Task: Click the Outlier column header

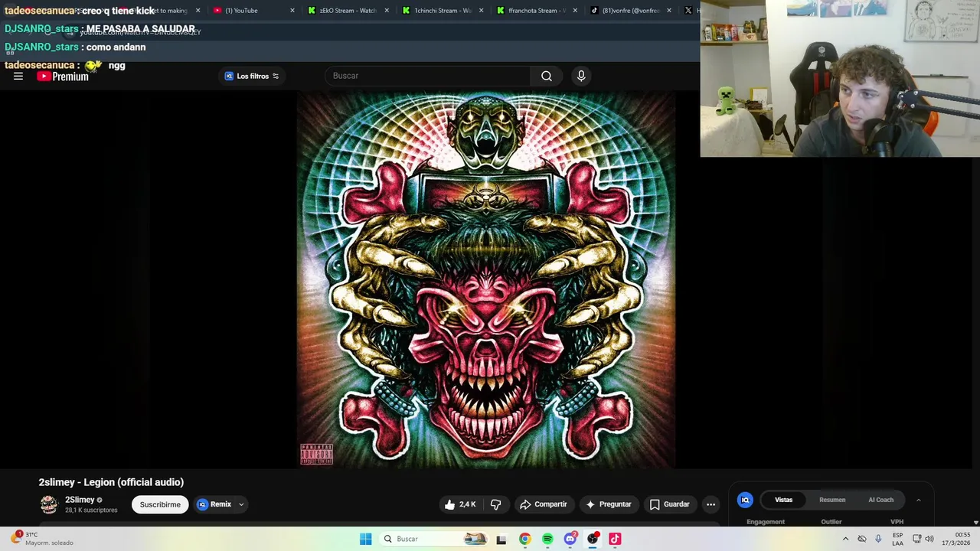Action: 831,522
